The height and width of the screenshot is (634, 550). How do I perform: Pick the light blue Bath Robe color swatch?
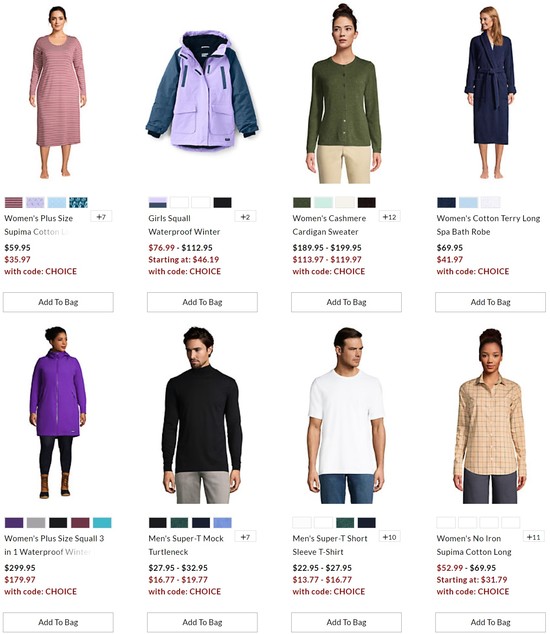(468, 202)
